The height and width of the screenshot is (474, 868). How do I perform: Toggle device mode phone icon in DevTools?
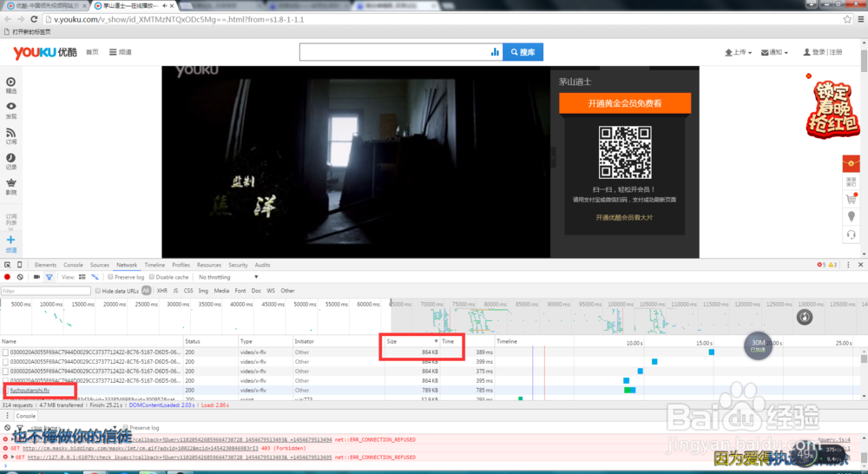19,265
